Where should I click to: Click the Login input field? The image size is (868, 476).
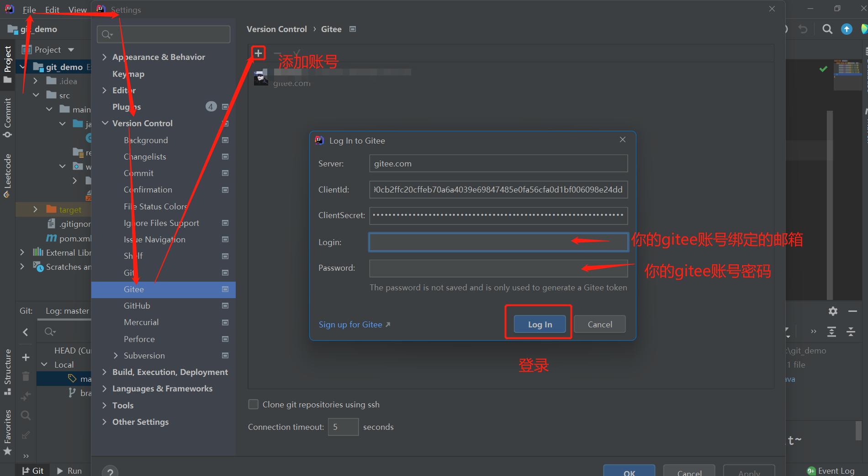coord(498,242)
